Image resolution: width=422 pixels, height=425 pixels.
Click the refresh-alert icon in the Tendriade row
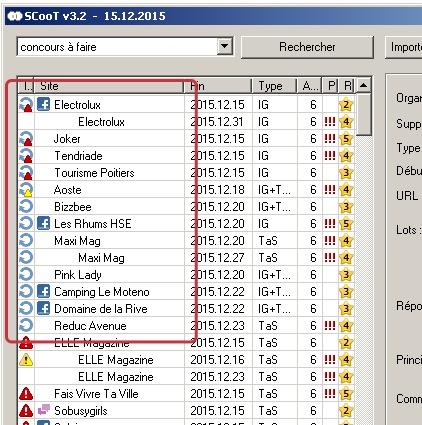tap(26, 156)
